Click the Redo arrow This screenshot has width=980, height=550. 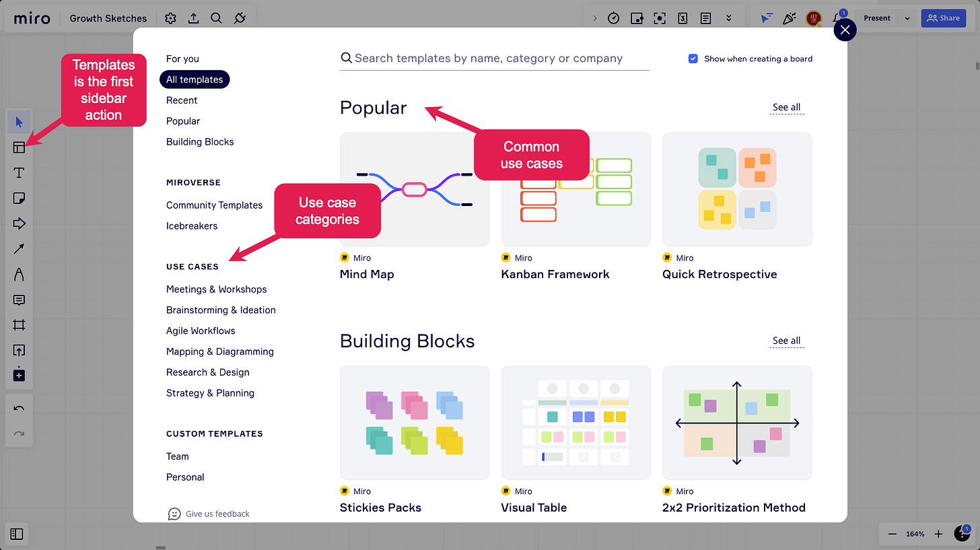click(x=19, y=434)
